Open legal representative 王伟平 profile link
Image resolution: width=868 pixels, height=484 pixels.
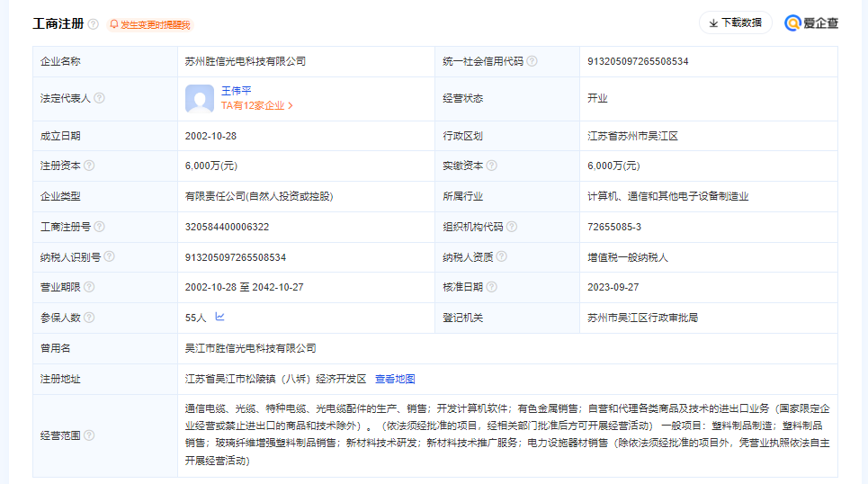point(237,90)
